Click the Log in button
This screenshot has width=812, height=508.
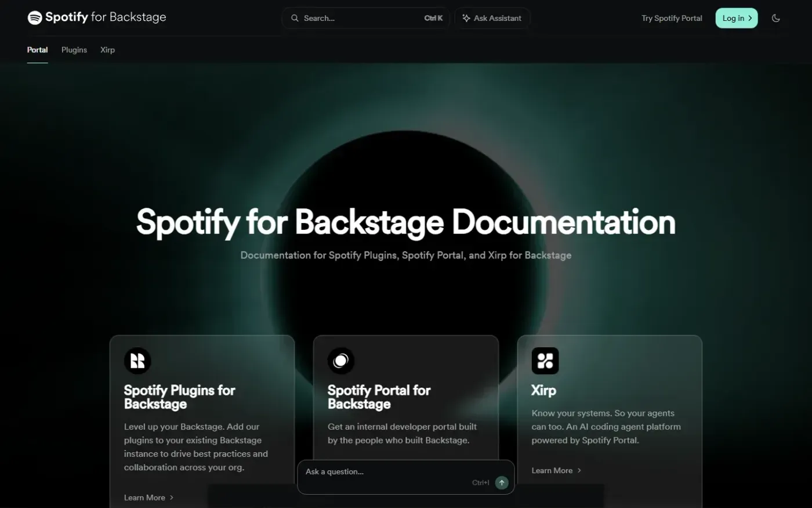737,18
